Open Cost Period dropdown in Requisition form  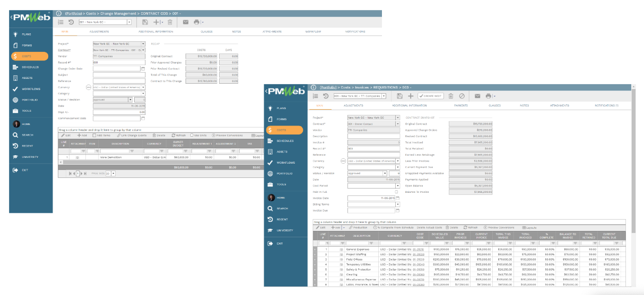click(398, 186)
